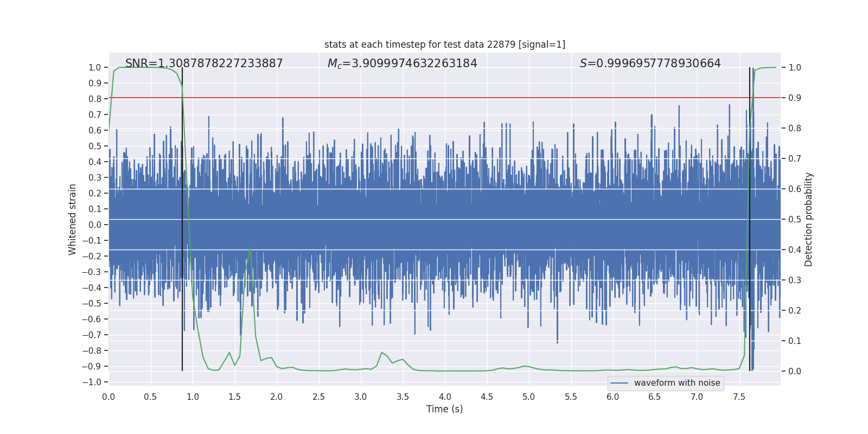
Task: Click the 0.5 tick on the right probability axis
Action: point(795,219)
